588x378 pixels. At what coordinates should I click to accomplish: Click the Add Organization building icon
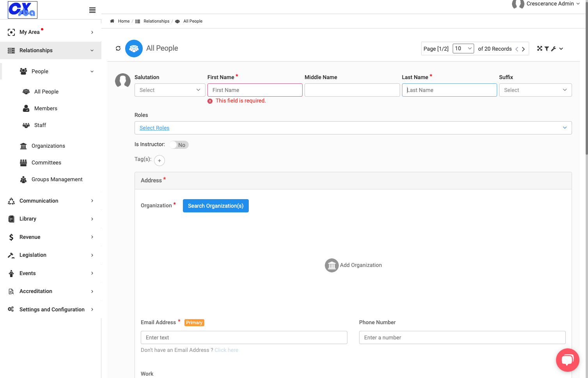(x=332, y=265)
